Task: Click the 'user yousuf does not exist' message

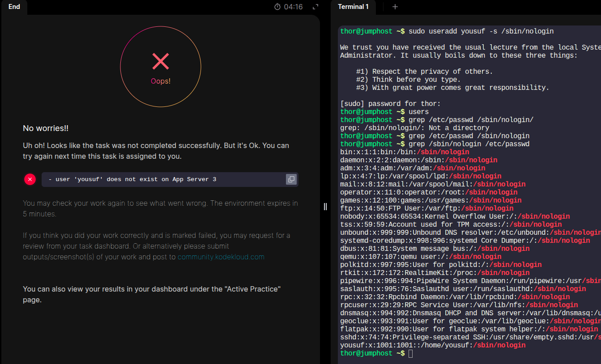Action: pos(132,179)
